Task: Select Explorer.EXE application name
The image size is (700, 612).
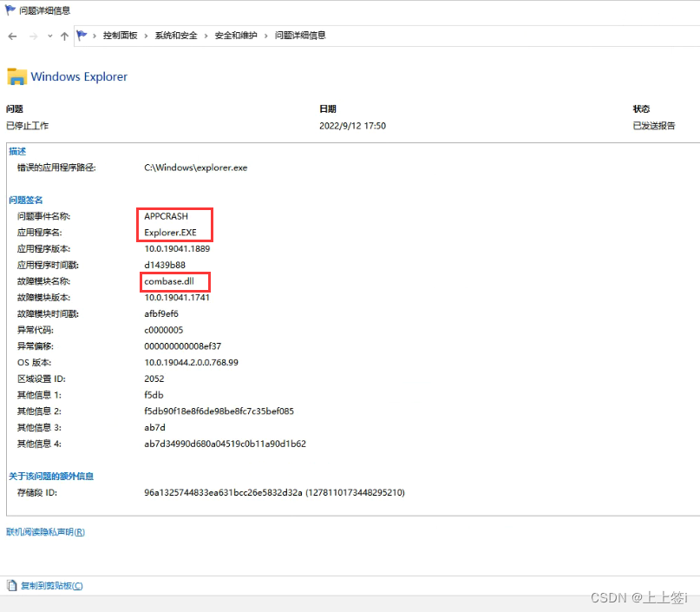Action: (x=170, y=233)
